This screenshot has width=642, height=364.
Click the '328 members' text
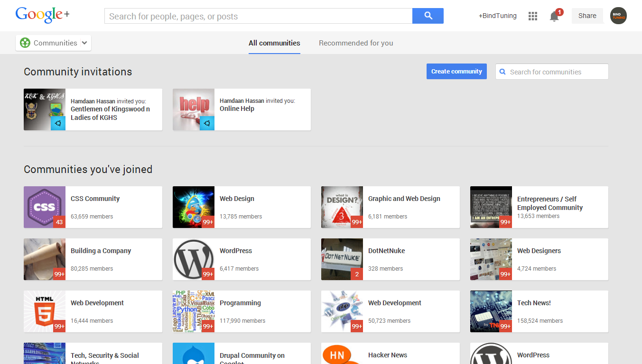coord(386,269)
